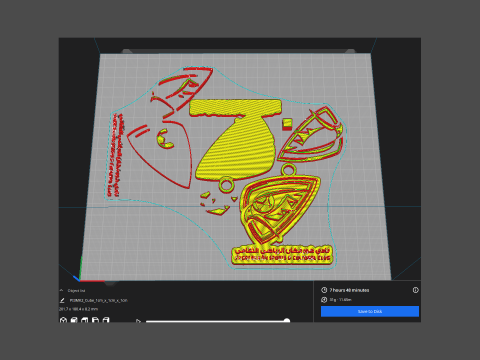Select the front view cube icon

[74, 320]
